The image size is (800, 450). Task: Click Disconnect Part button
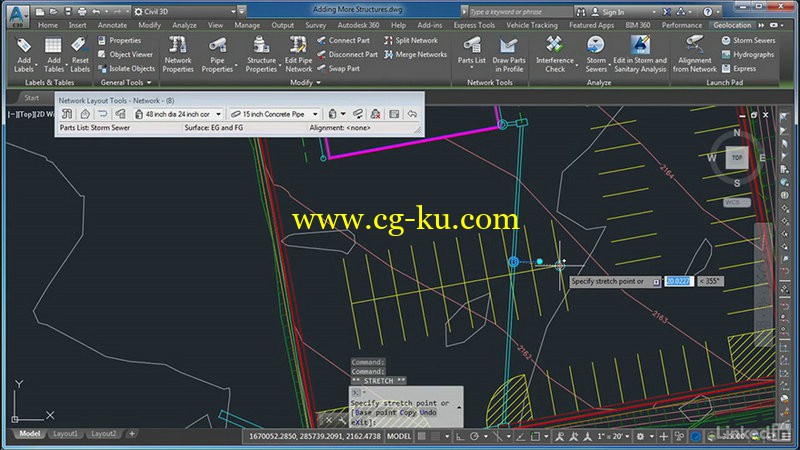click(x=347, y=54)
